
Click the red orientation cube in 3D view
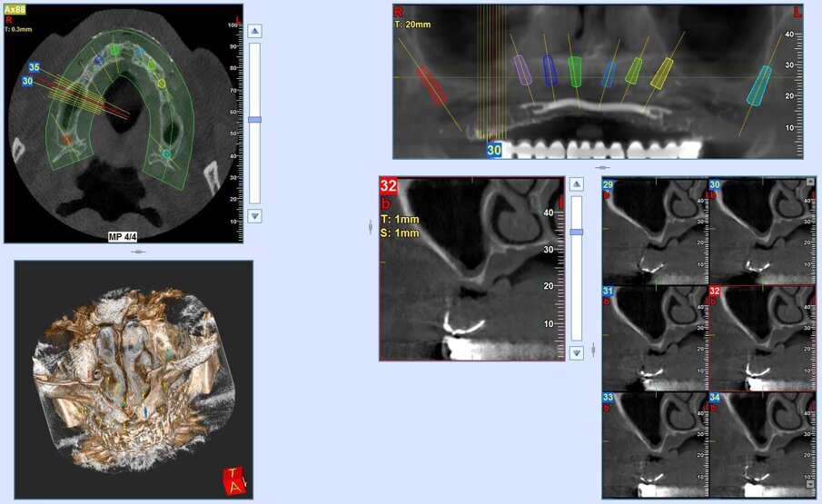235,480
